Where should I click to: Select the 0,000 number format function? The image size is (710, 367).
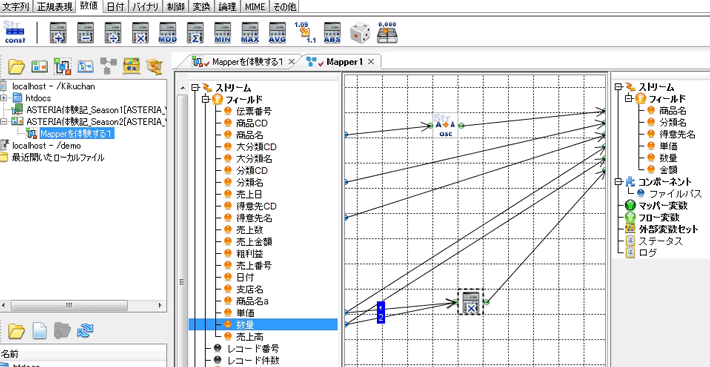tap(387, 33)
